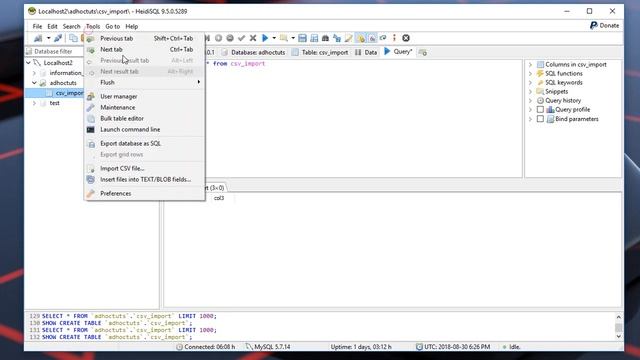This screenshot has height=360, width=640.
Task: Click the new query tab icon after Query*
Action: (423, 52)
